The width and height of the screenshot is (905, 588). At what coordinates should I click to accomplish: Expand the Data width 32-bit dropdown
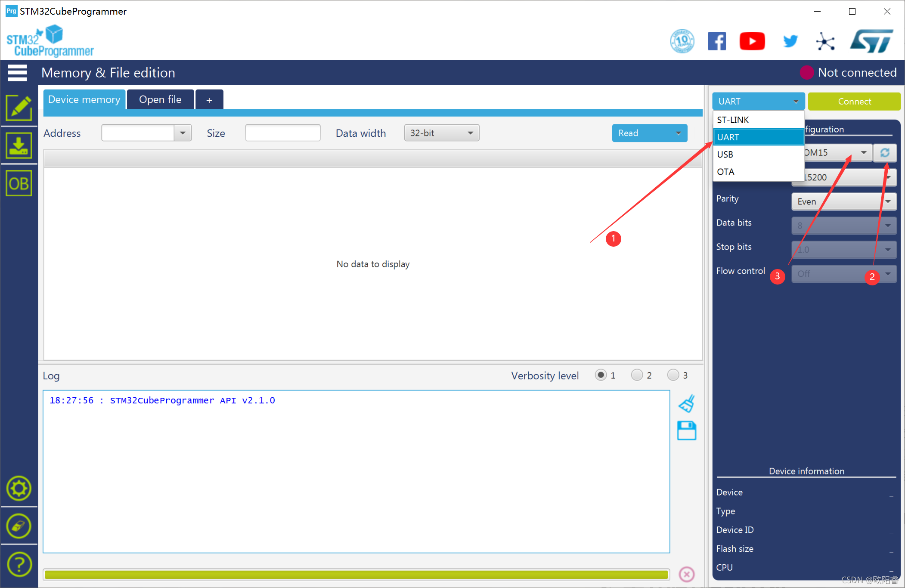coord(441,133)
